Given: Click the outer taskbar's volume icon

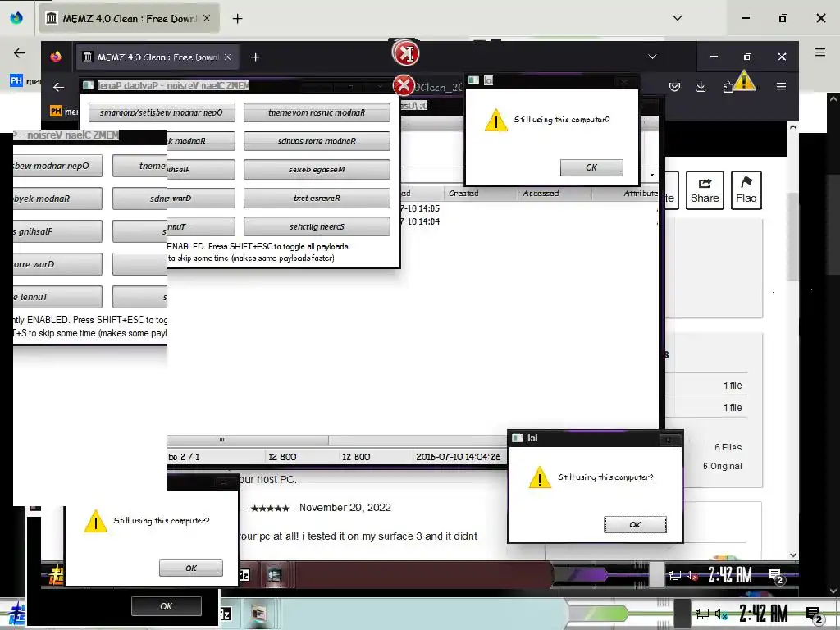Looking at the screenshot, I should (721, 614).
